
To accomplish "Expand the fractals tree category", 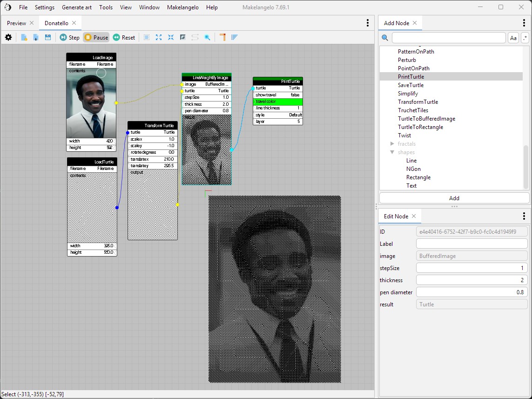I will pyautogui.click(x=392, y=144).
